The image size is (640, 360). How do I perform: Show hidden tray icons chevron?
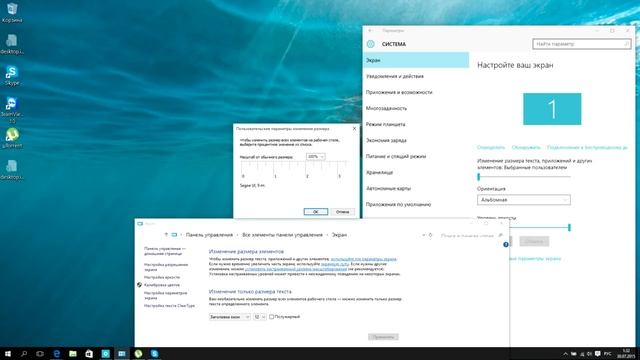click(x=565, y=354)
